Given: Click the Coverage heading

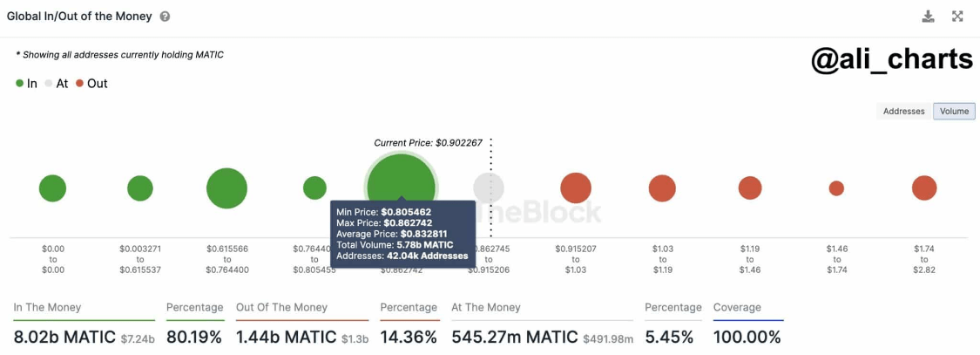Looking at the screenshot, I should click(x=738, y=307).
